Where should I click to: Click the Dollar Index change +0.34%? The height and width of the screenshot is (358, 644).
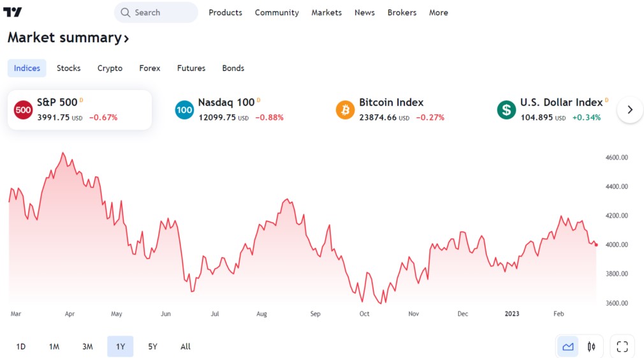click(587, 117)
